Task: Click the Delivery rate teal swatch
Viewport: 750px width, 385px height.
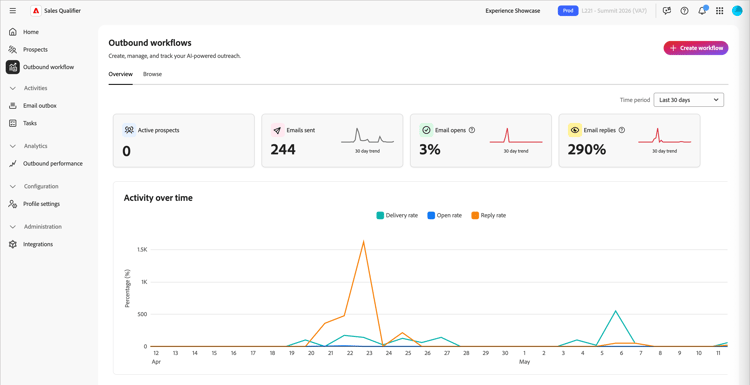Action: click(x=380, y=215)
